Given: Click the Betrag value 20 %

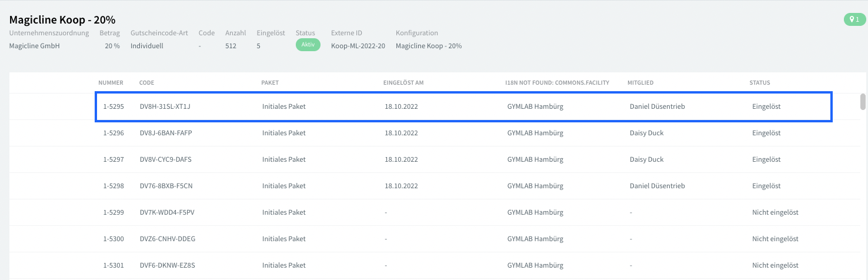Looking at the screenshot, I should (112, 46).
